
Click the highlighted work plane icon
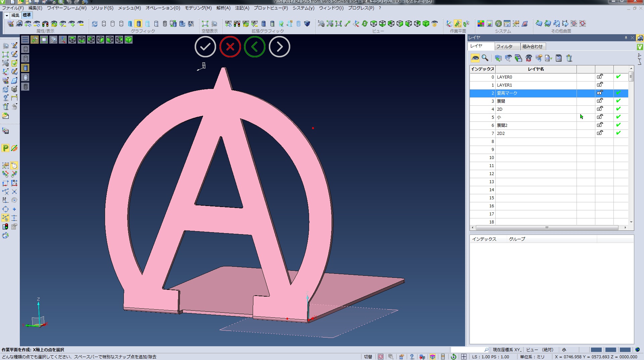point(458,23)
